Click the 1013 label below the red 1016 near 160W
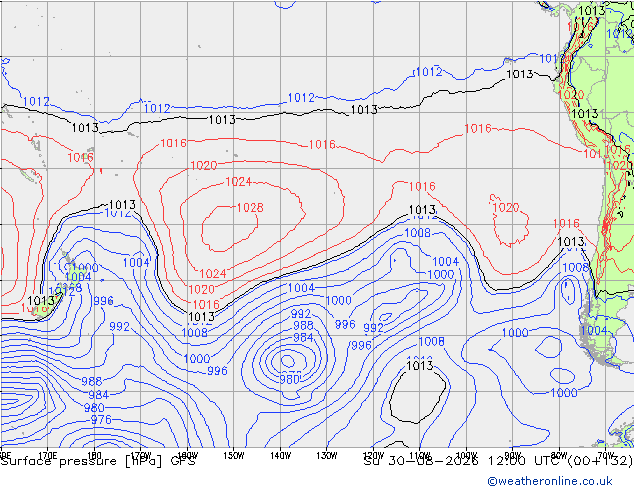The width and height of the screenshot is (634, 490). click(202, 317)
